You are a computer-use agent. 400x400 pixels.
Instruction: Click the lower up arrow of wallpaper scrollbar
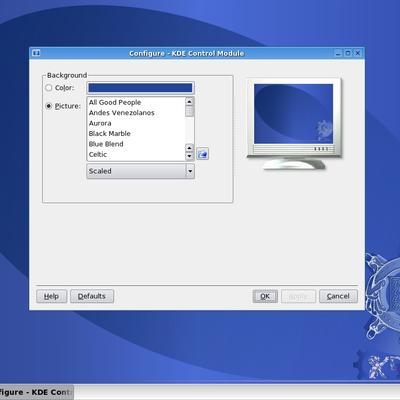tap(189, 148)
